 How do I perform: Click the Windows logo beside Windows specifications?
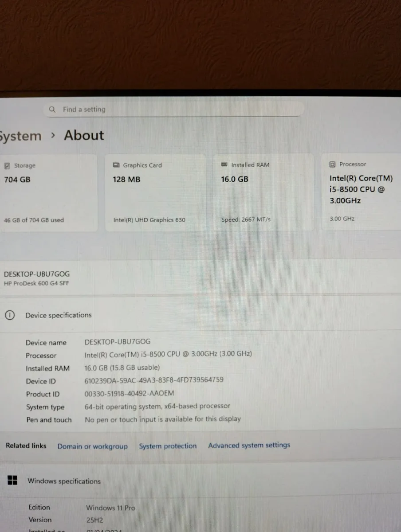pyautogui.click(x=12, y=480)
